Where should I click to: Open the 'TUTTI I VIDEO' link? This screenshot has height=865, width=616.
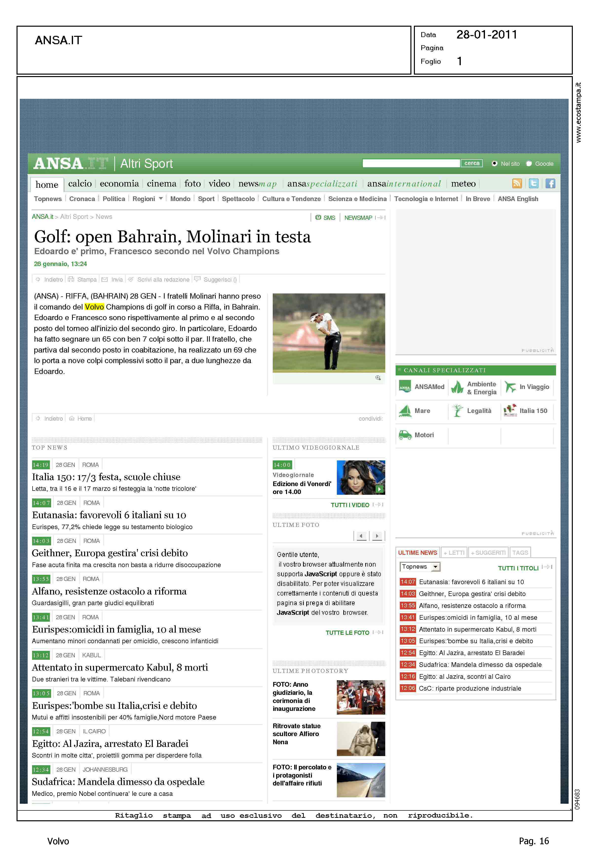(350, 505)
